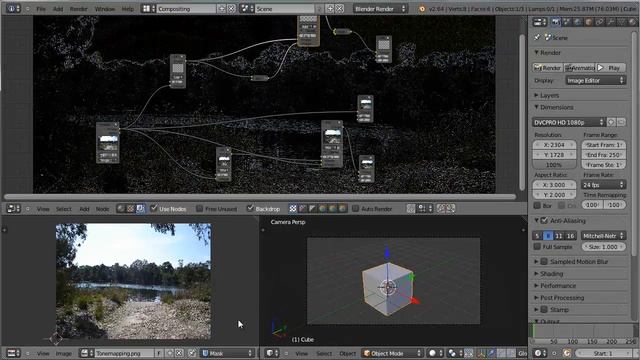The width and height of the screenshot is (640, 360).
Task: Open the Mitchell-Netr filter dropdown
Action: click(603, 236)
